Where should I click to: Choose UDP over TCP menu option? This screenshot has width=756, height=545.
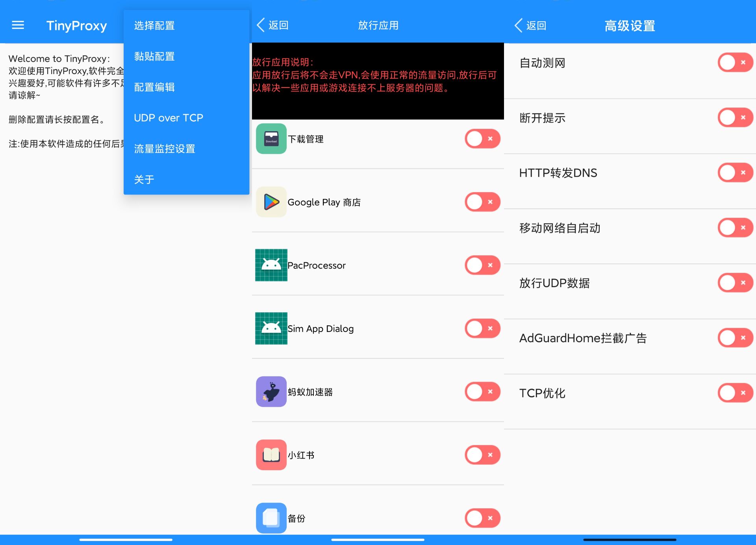pyautogui.click(x=169, y=117)
